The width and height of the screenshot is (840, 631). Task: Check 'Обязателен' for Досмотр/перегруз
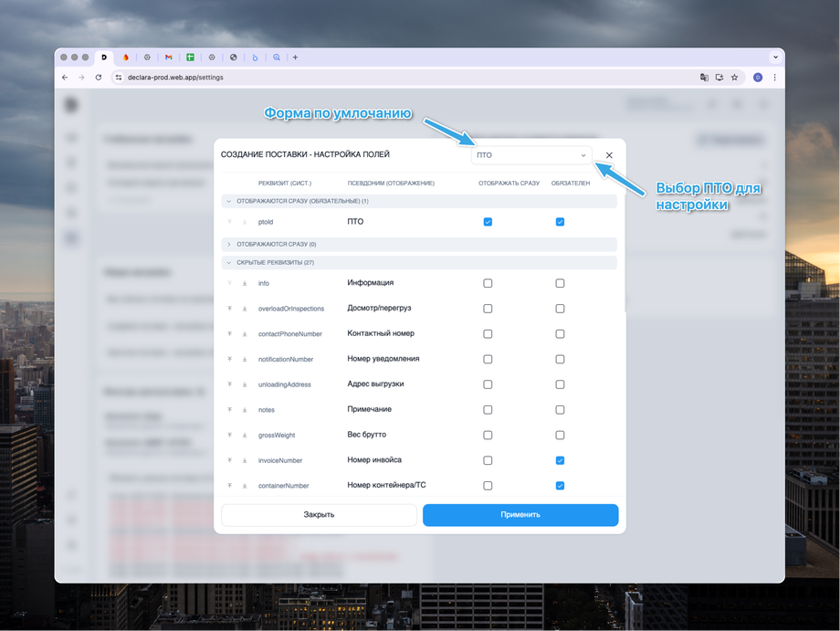point(560,309)
